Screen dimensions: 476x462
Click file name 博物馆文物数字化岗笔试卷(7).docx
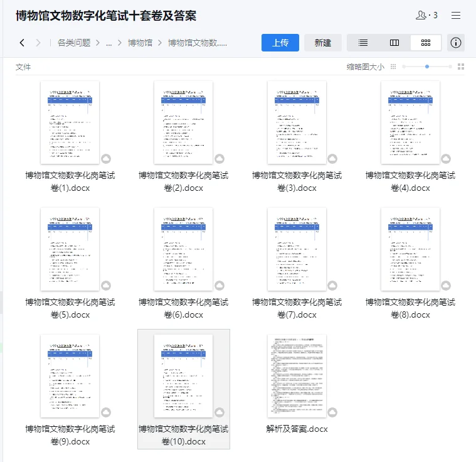tap(297, 308)
